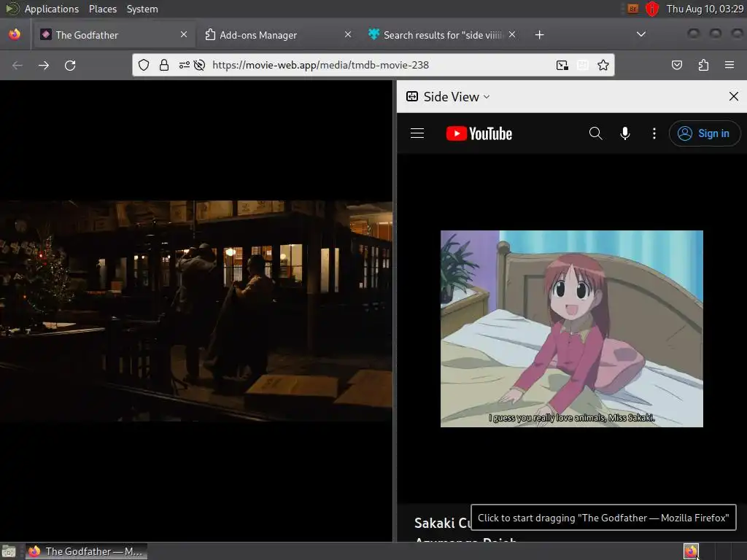This screenshot has width=747, height=560.
Task: Close the Search results tab
Action: tap(512, 34)
